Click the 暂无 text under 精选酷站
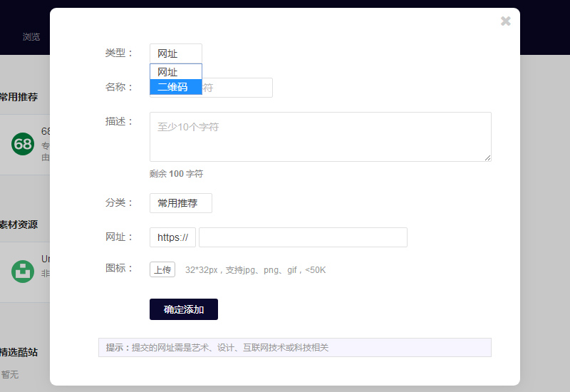 click(10, 375)
